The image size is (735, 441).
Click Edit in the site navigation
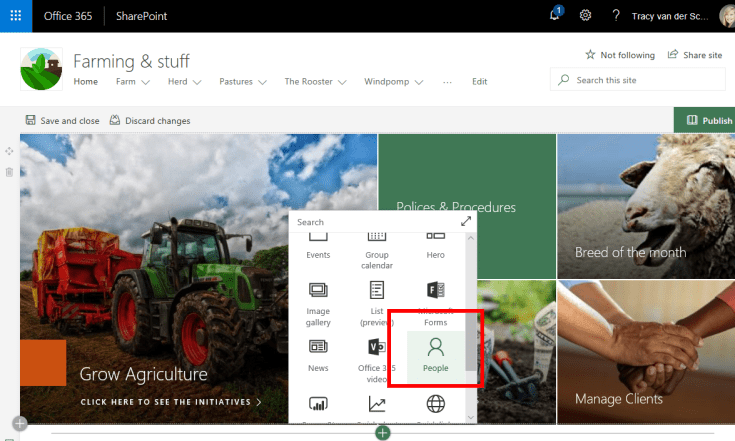(480, 81)
